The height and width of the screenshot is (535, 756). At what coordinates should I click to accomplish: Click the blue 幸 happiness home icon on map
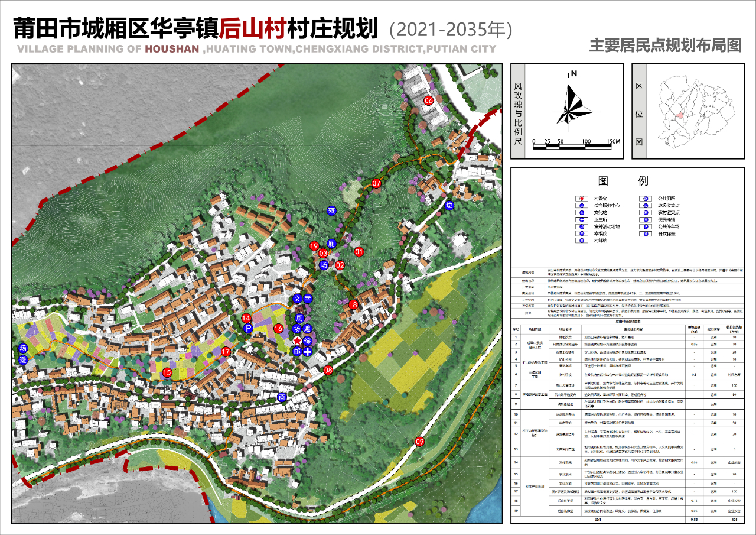(308, 299)
